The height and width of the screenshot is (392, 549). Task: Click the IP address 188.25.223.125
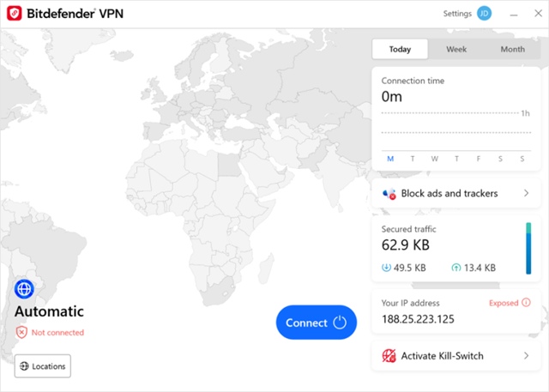click(417, 320)
